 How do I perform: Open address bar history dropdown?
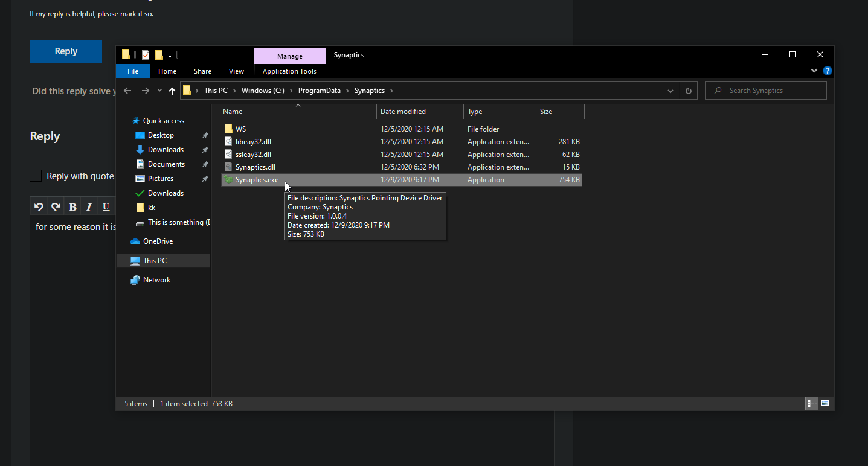point(670,91)
